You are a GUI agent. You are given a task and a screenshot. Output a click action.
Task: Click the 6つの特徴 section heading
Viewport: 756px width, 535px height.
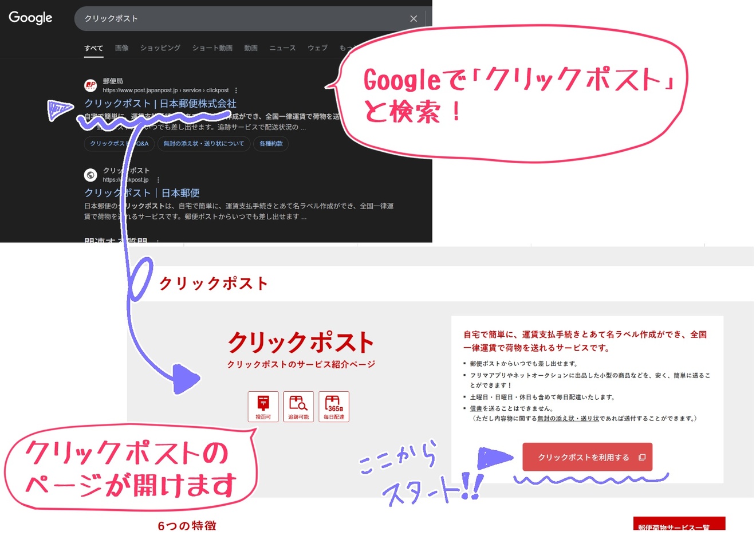(187, 525)
